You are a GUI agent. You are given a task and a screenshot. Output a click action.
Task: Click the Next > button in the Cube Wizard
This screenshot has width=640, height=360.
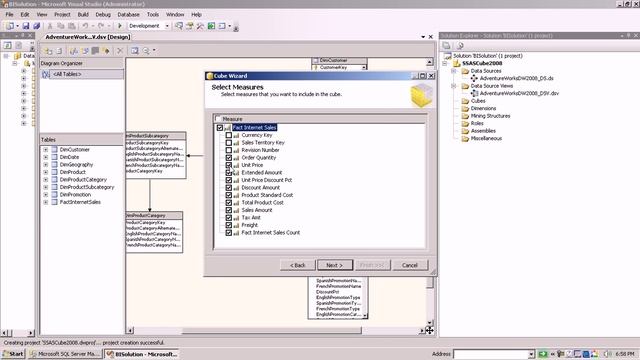[x=335, y=265]
